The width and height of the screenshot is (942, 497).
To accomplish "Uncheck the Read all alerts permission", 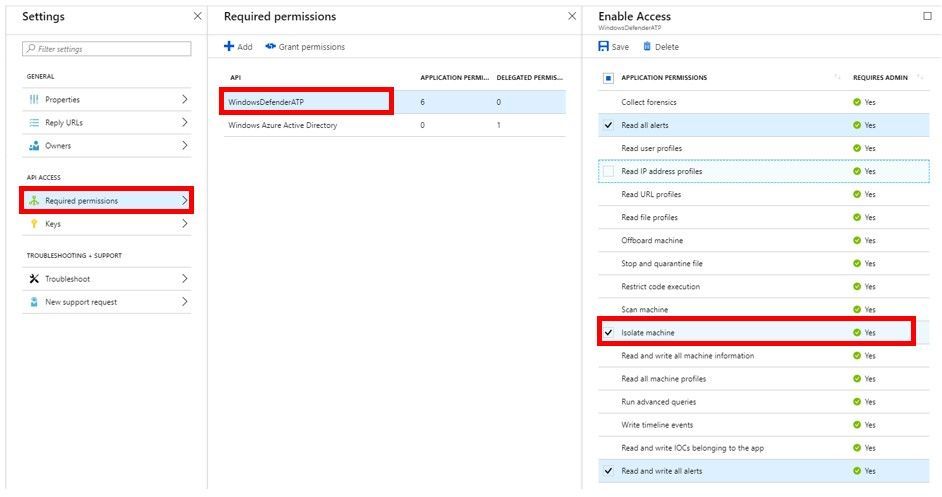I will tap(608, 125).
